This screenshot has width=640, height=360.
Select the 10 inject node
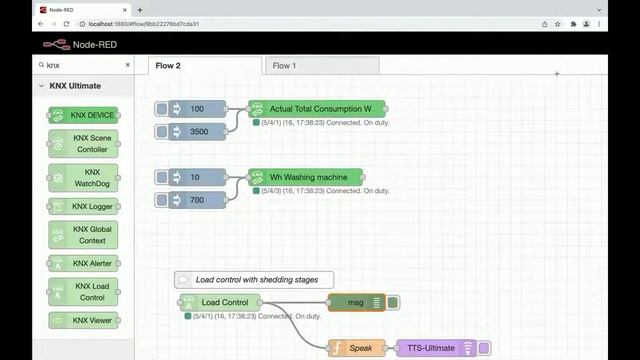(197, 177)
